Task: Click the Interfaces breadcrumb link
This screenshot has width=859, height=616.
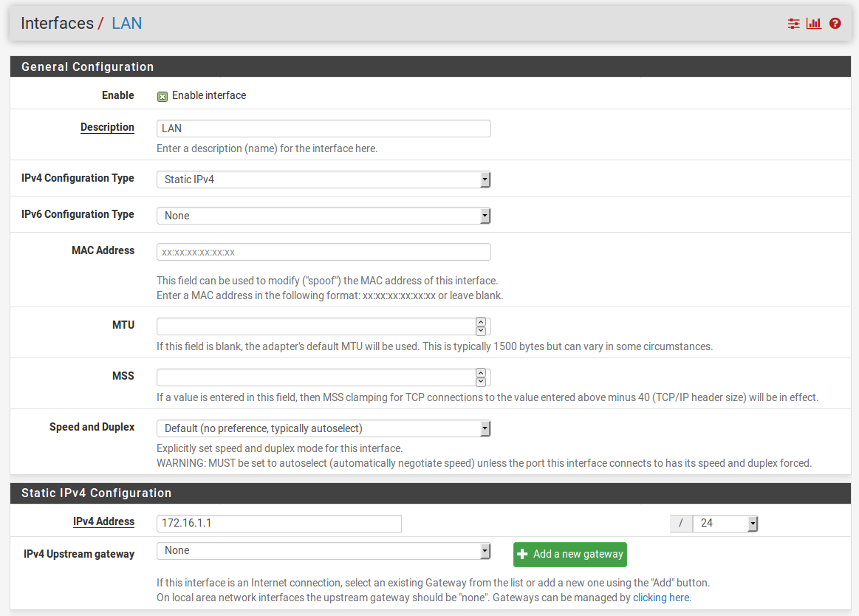Action: [57, 23]
